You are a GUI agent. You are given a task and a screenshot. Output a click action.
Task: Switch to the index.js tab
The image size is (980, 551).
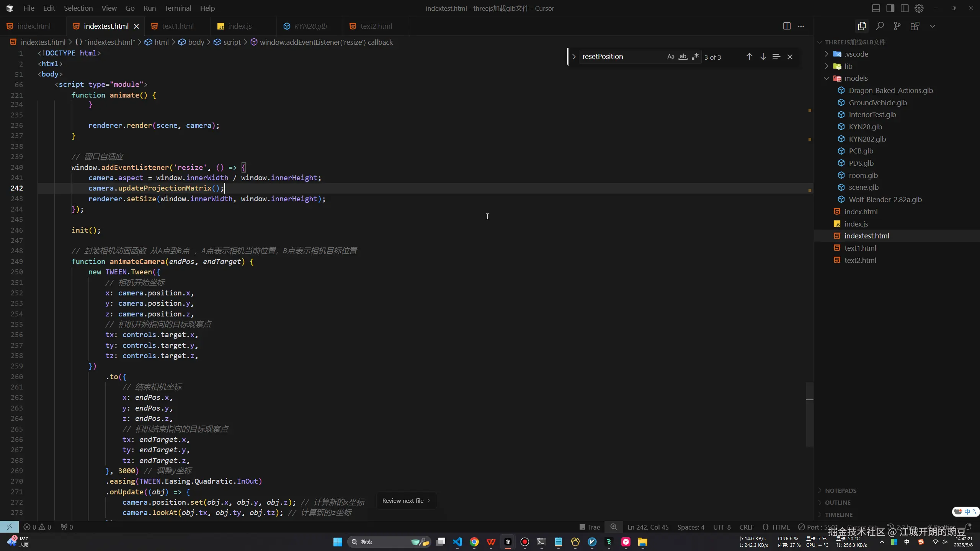240,26
